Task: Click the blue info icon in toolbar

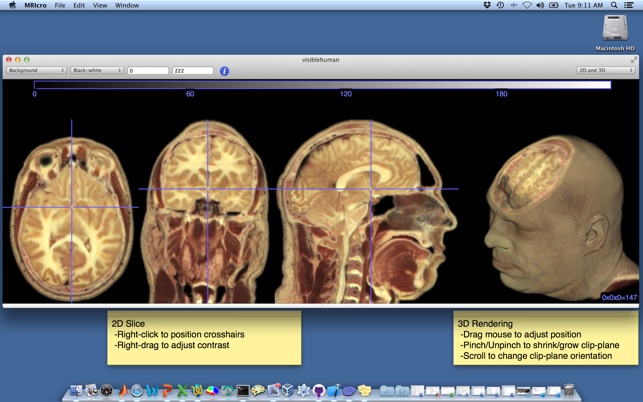Action: [x=224, y=71]
